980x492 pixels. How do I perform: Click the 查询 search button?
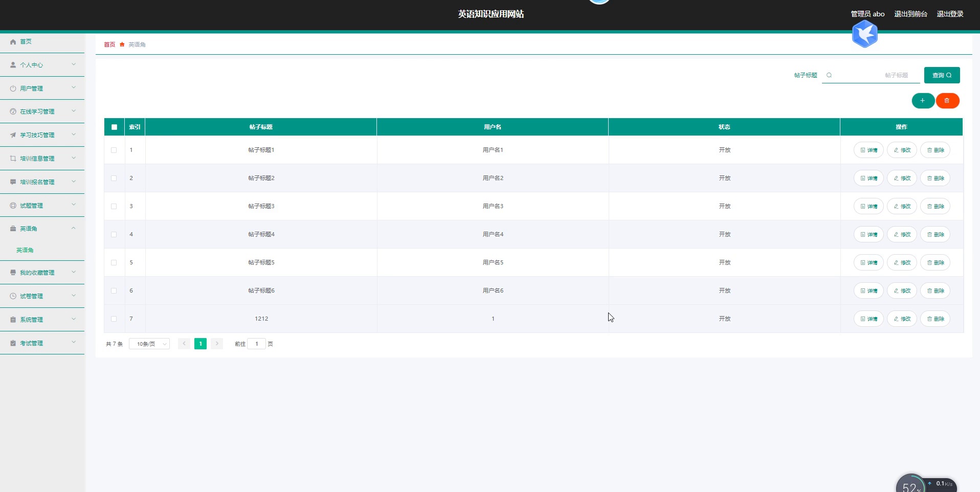pyautogui.click(x=942, y=75)
